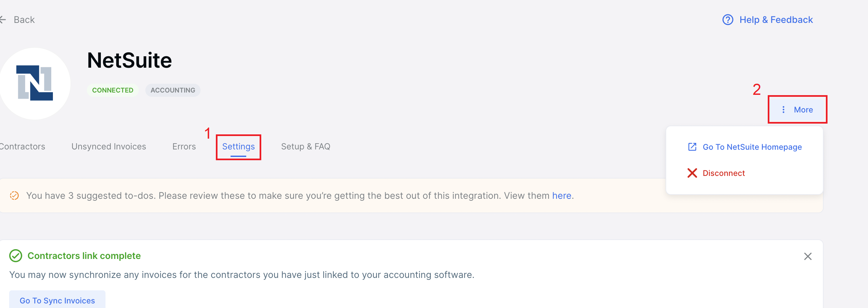
Task: Click the kebab menu icon beside More
Action: (x=784, y=110)
